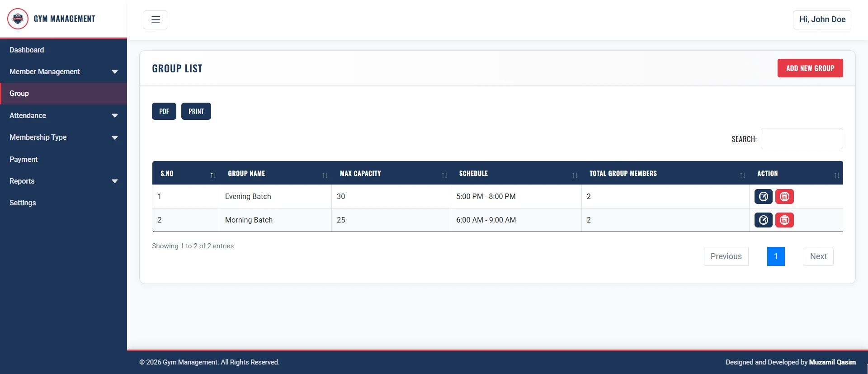Select page 1 in pagination
Image resolution: width=868 pixels, height=374 pixels.
776,256
